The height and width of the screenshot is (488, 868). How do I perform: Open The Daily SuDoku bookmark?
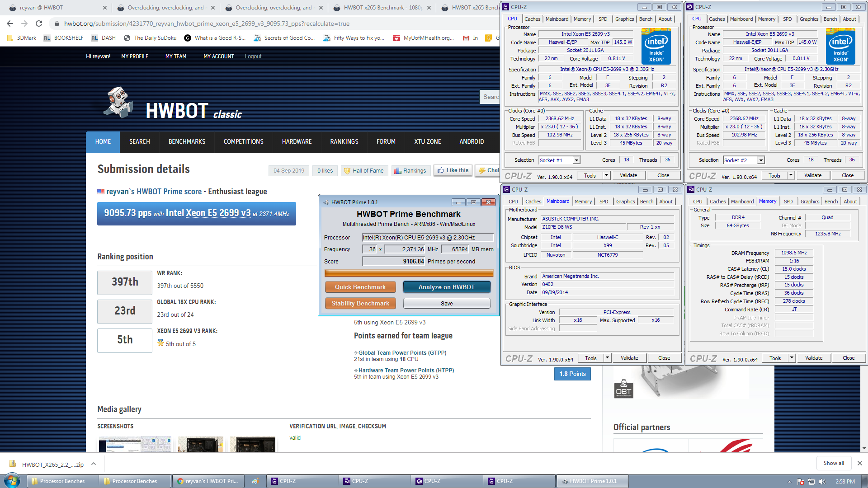150,38
